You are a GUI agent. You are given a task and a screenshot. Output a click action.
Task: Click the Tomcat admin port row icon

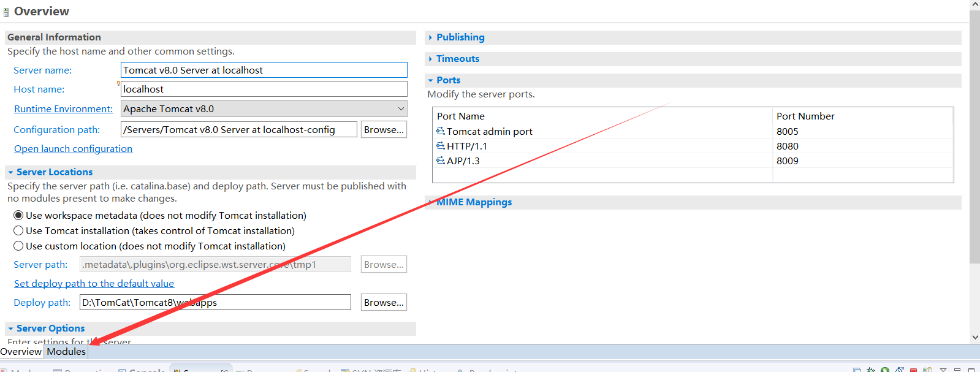tap(440, 131)
